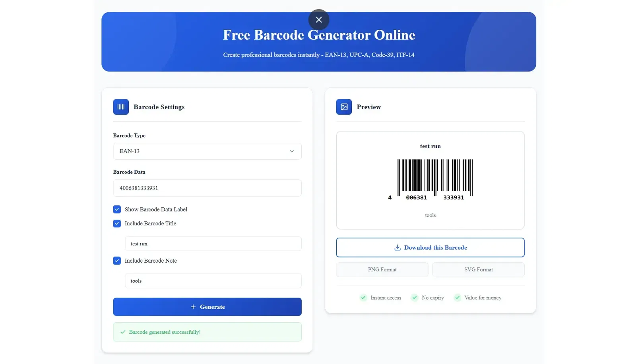The image size is (636, 364).
Task: Open the Barcode Type dropdown
Action: click(207, 151)
